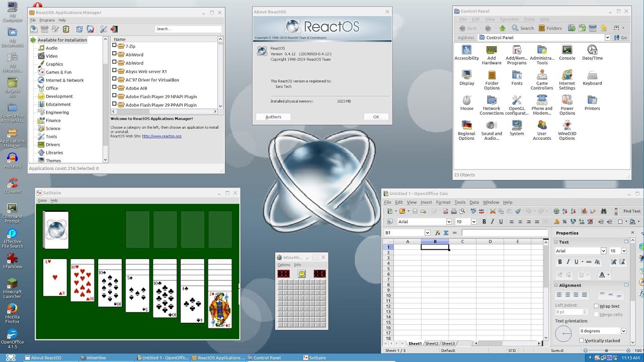Click the smiley face in WineMine
This screenshot has height=362, width=644.
click(x=302, y=274)
